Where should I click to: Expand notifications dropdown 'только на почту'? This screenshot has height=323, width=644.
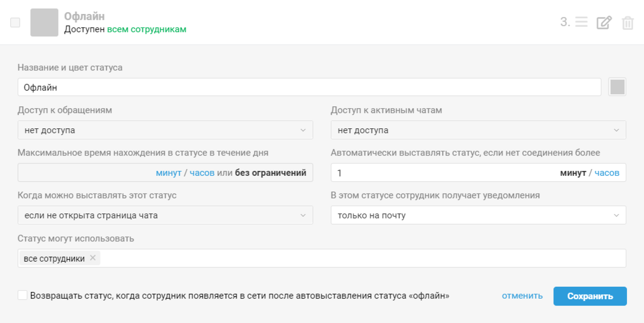point(478,215)
